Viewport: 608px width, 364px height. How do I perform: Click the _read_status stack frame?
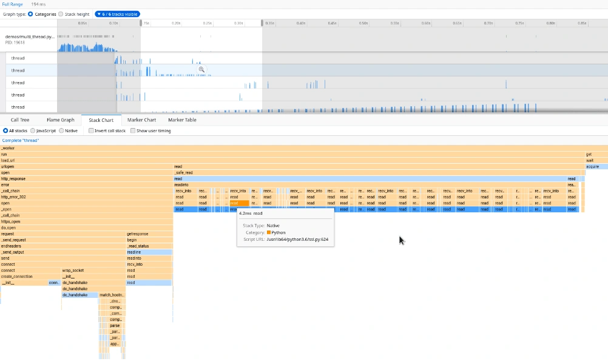[x=150, y=246]
